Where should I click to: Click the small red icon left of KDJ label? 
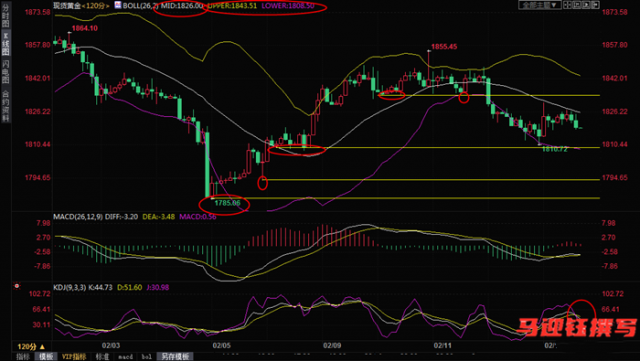click(x=17, y=286)
